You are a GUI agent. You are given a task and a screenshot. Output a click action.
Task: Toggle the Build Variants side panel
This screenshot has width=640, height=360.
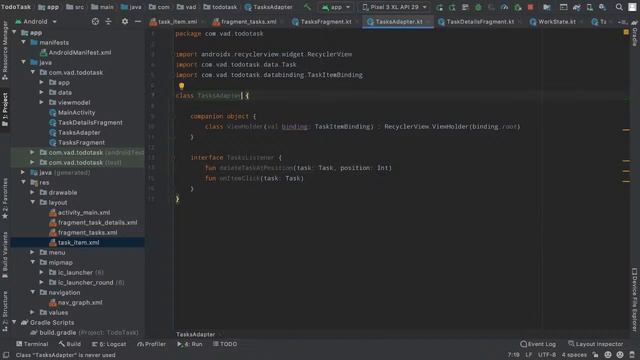click(x=5, y=255)
